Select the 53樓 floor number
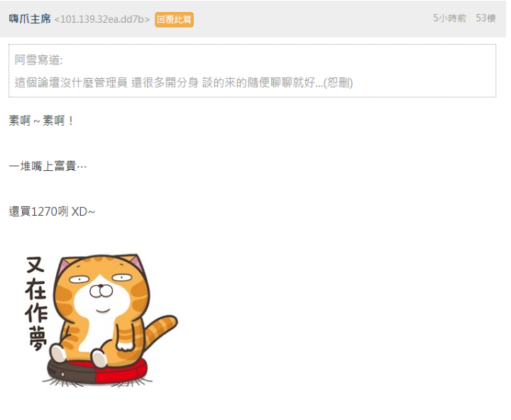The height and width of the screenshot is (420, 511). 485,18
